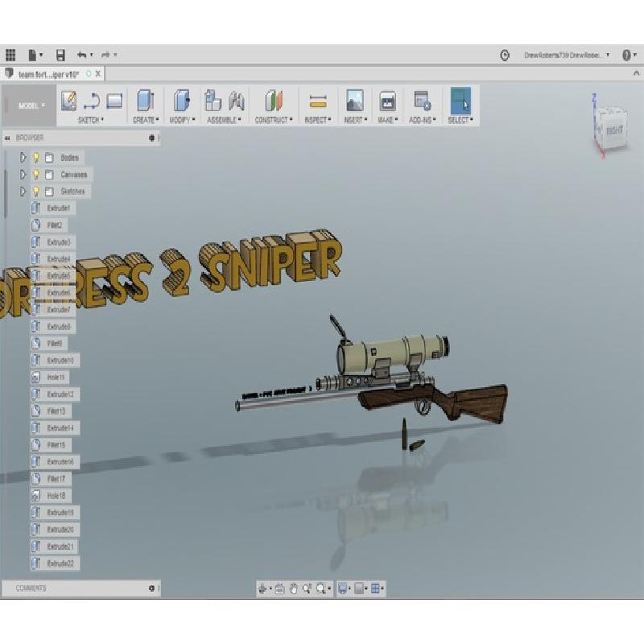
Task: Click the Redo arrow
Action: pyautogui.click(x=106, y=55)
